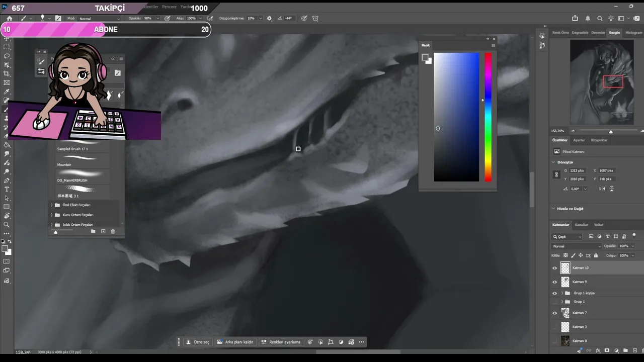Image resolution: width=644 pixels, height=362 pixels.
Task: Create new brush group folder icon
Action: [93, 231]
